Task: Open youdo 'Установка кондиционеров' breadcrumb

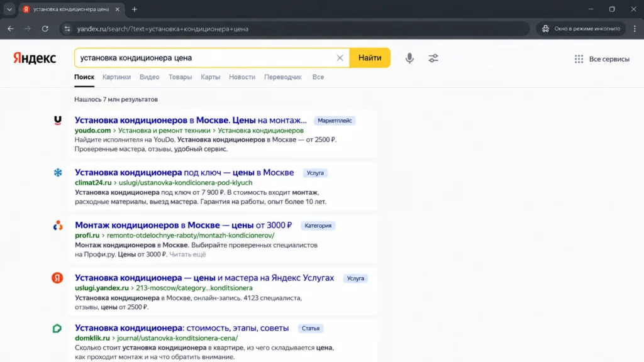Action: pyautogui.click(x=261, y=131)
